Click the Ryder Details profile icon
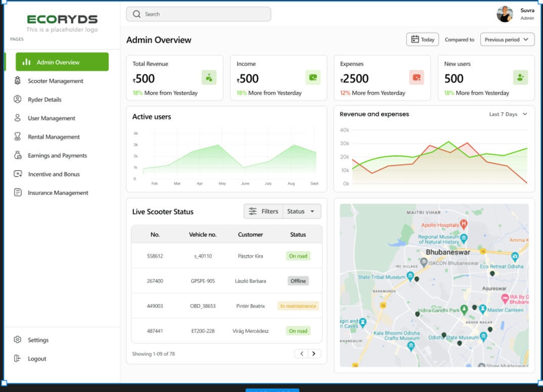543x392 pixels. (18, 100)
